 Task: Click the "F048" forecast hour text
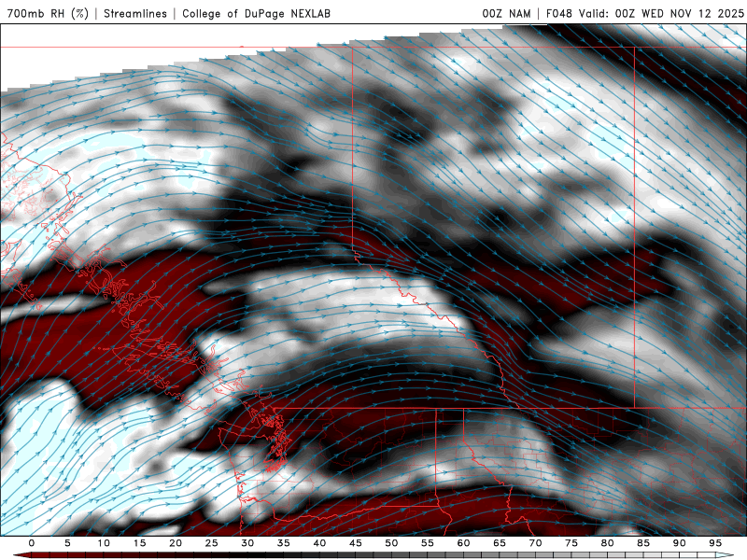coord(558,13)
